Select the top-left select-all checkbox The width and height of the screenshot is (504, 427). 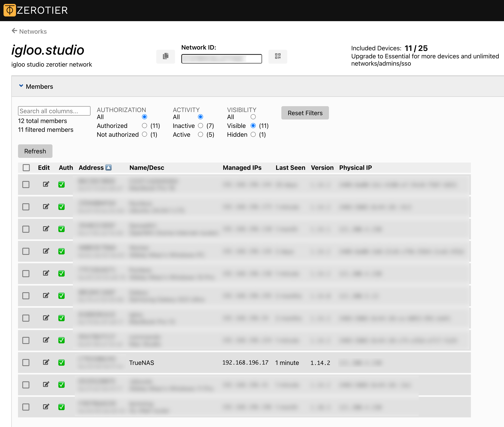27,167
